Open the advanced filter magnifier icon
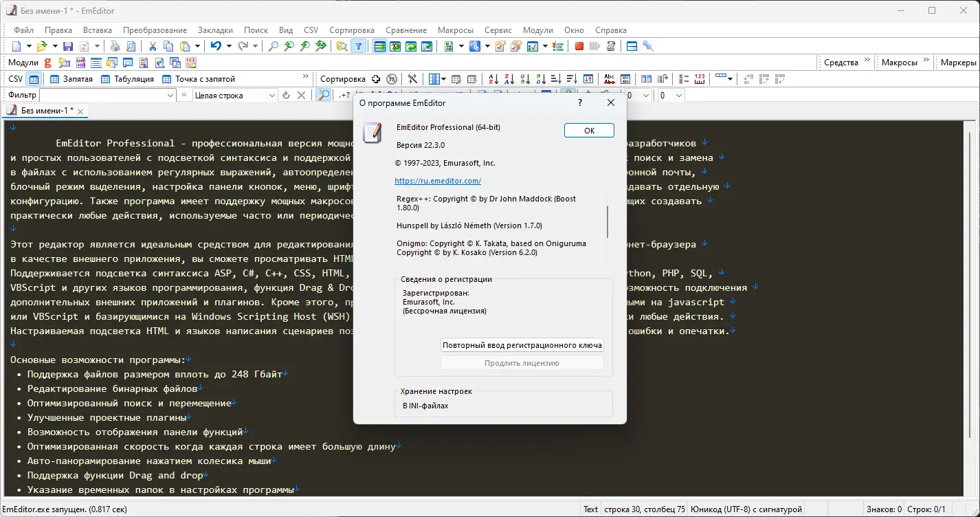Viewport: 980px width, 517px height. (x=323, y=95)
